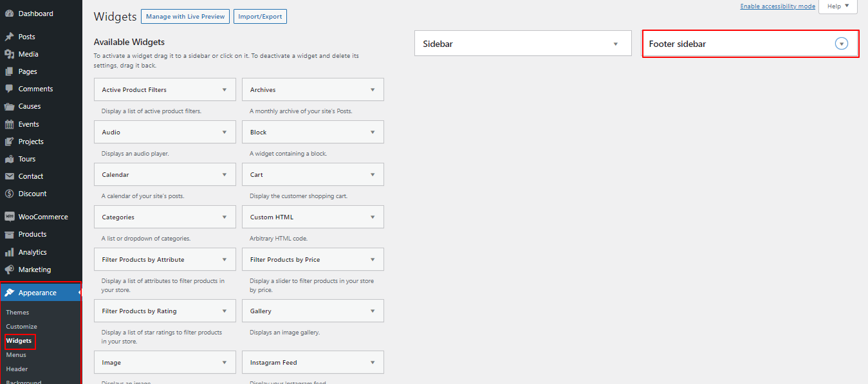Click Enable accessibility mode link
Viewport: 868px width, 384px height.
click(x=777, y=6)
